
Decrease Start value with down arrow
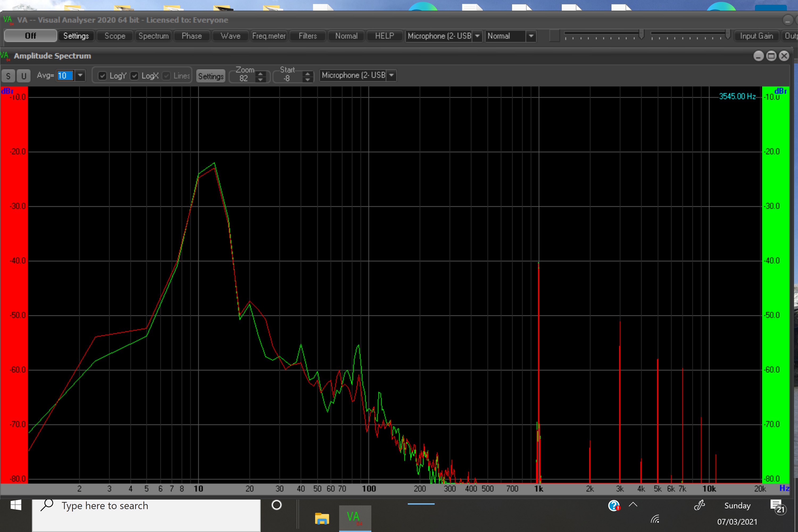click(307, 79)
